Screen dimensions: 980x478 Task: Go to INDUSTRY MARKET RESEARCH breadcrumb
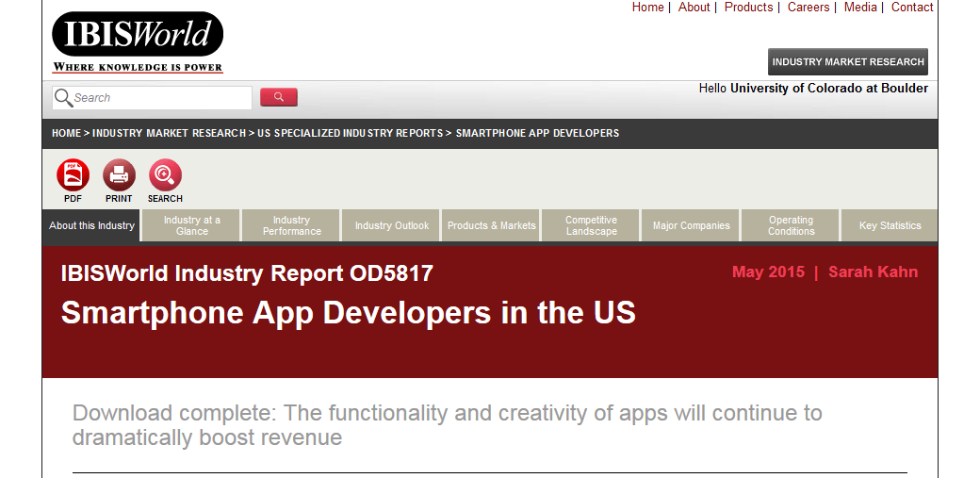(169, 133)
